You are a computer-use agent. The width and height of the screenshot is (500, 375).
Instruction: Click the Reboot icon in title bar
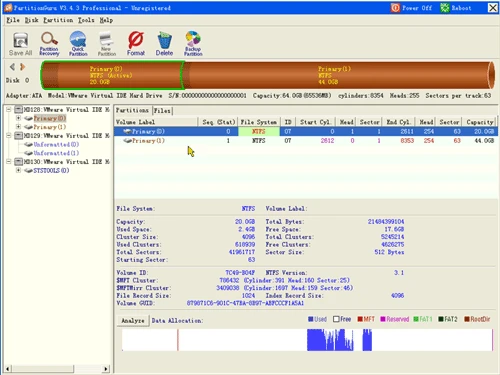tap(445, 8)
